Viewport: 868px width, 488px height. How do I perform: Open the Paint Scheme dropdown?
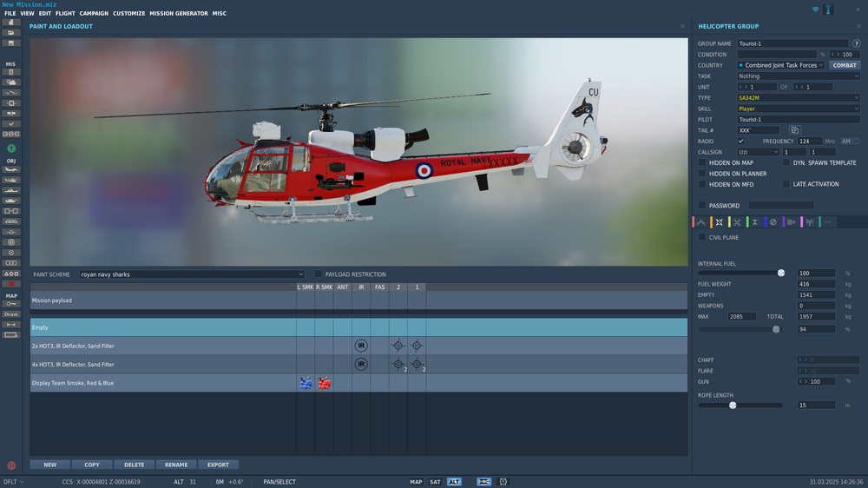click(192, 274)
